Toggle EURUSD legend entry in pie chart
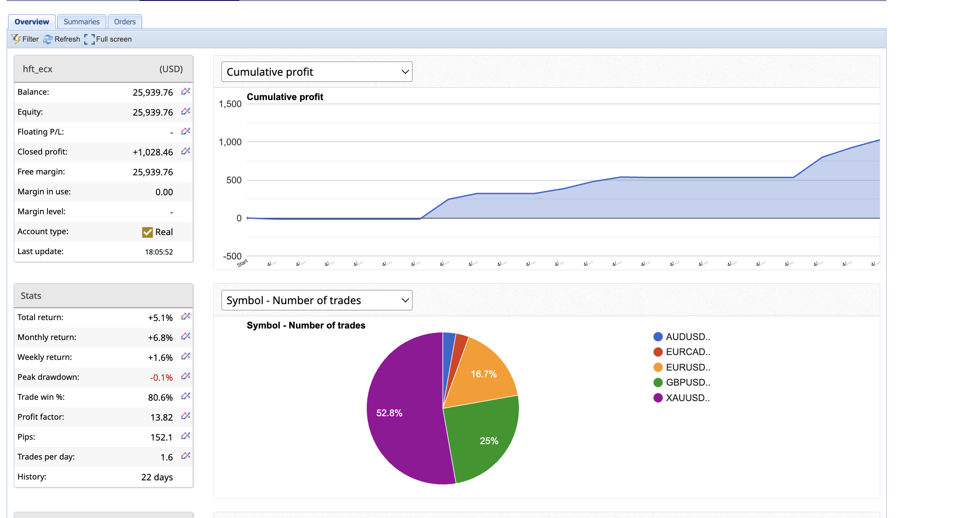980x518 pixels. pos(688,367)
